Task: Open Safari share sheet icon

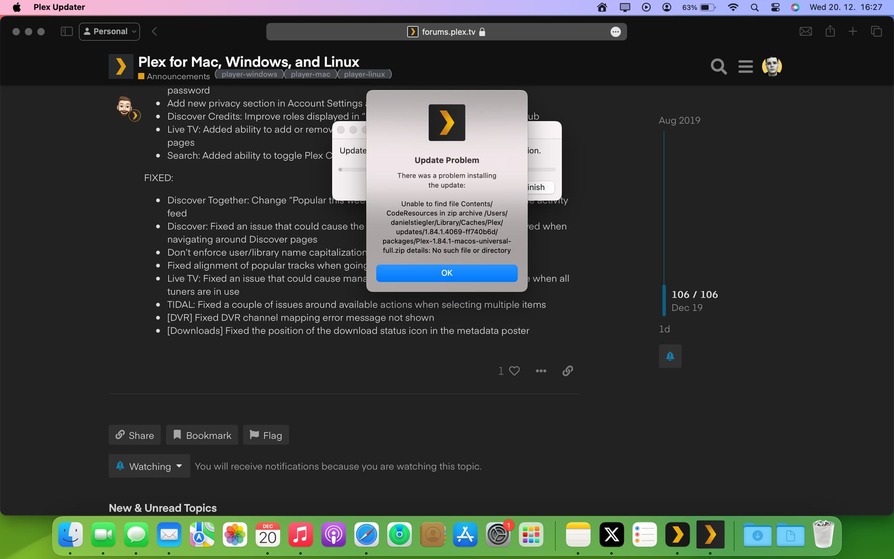Action: (830, 31)
